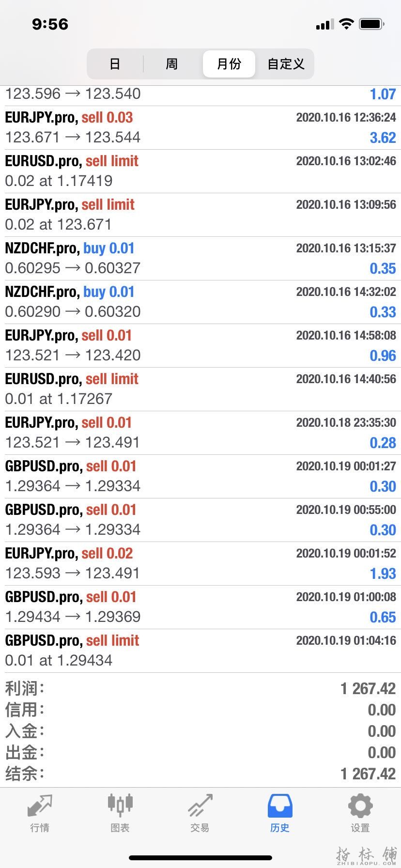Image resolution: width=401 pixels, height=868 pixels.
Task: Tap the 结余 balance total row
Action: [x=200, y=774]
